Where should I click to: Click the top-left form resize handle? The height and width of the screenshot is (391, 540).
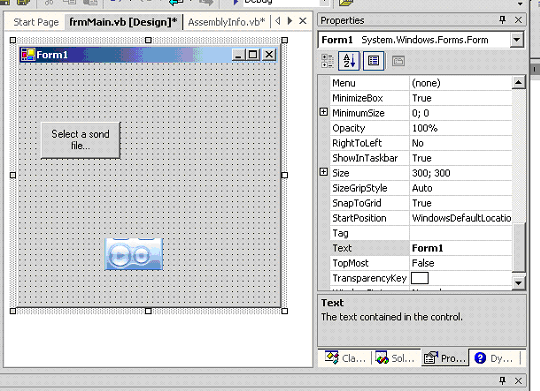click(x=13, y=40)
